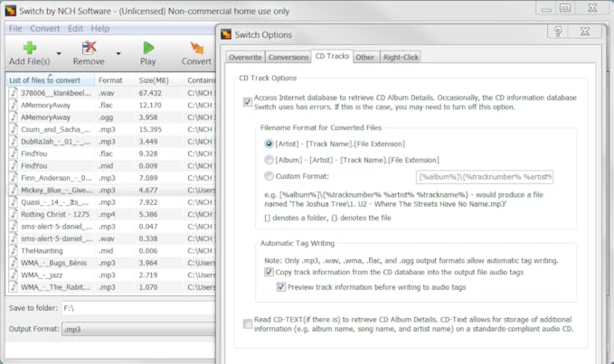Sort by List of files to convert header
This screenshot has width=614, height=364.
[x=50, y=80]
